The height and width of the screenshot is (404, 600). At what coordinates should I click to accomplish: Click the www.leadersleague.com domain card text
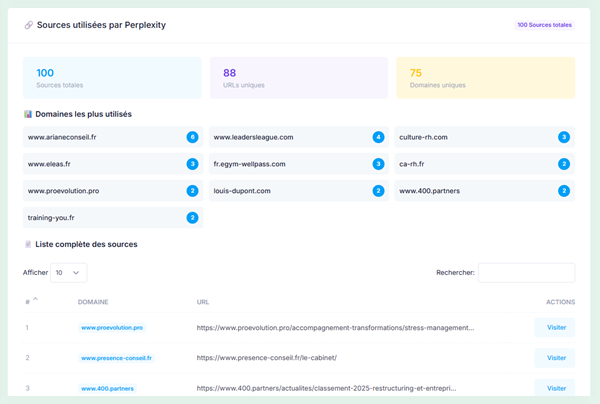[253, 137]
